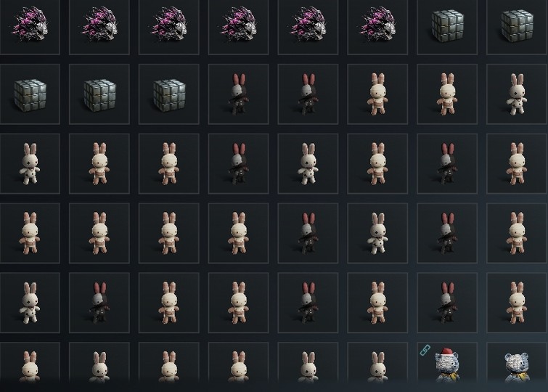Pick the first black bunny in the third row
Image resolution: width=548 pixels, height=392 pixels.
coord(238,163)
